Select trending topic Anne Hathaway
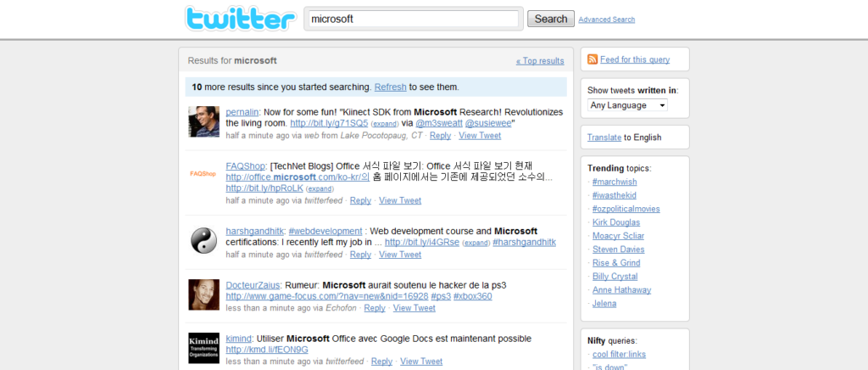 coord(621,289)
